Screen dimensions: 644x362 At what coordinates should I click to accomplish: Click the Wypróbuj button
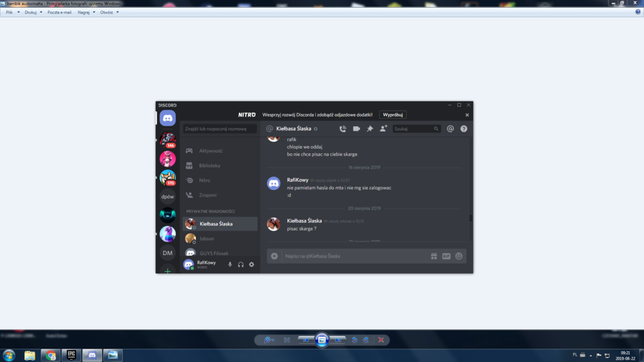pos(393,115)
